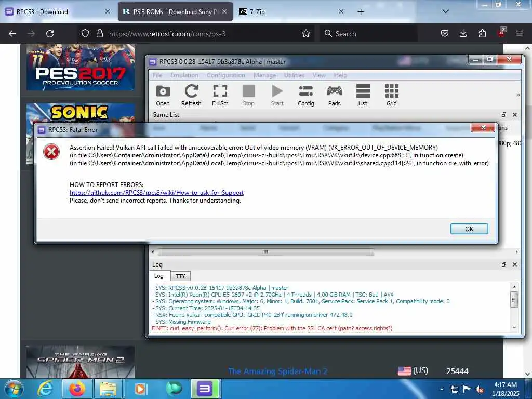Click the Refresh toolbar icon in RPCS3
The height and width of the screenshot is (399, 532).
pyautogui.click(x=191, y=96)
